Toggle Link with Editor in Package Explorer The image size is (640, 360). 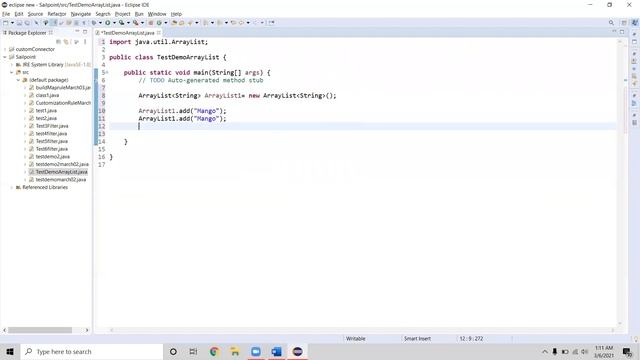[66, 42]
